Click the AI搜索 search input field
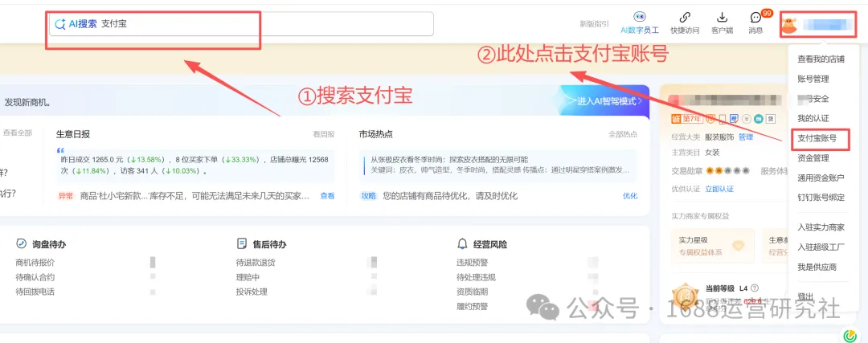 pos(241,24)
